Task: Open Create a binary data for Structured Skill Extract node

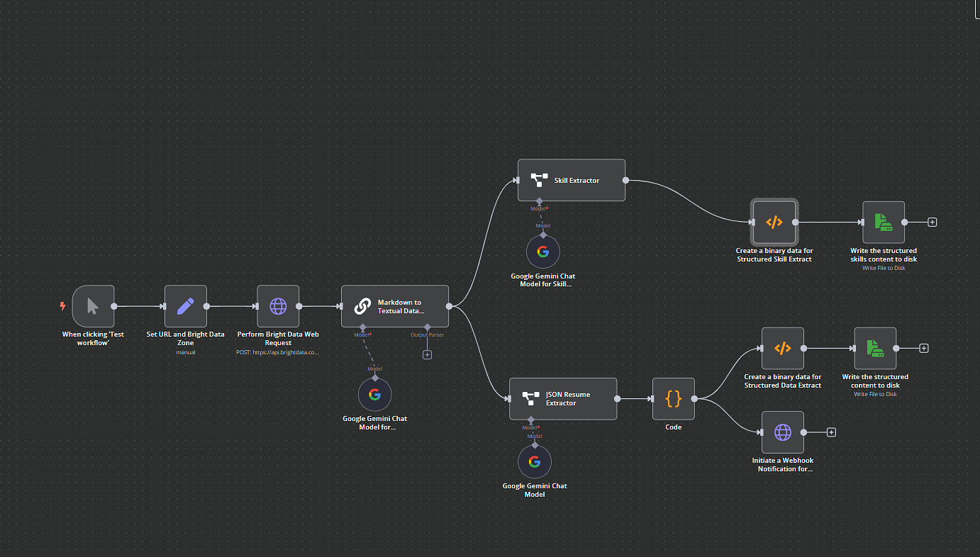Action: [774, 222]
